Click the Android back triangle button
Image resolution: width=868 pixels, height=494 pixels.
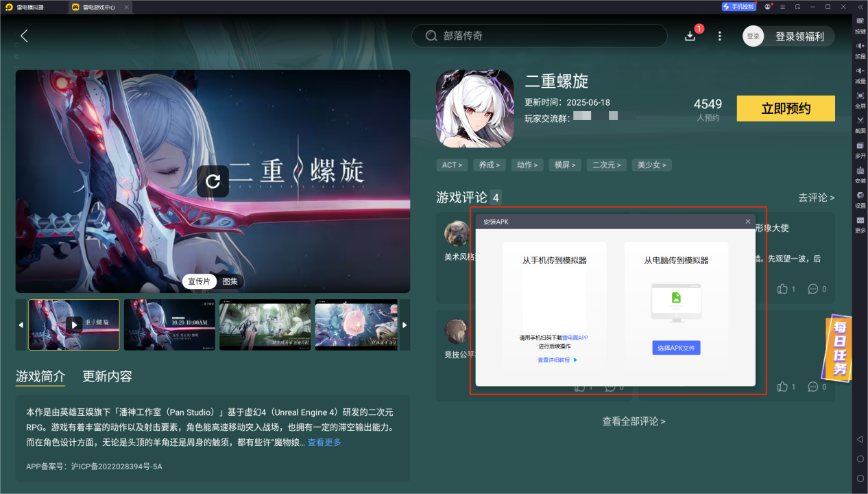(860, 439)
